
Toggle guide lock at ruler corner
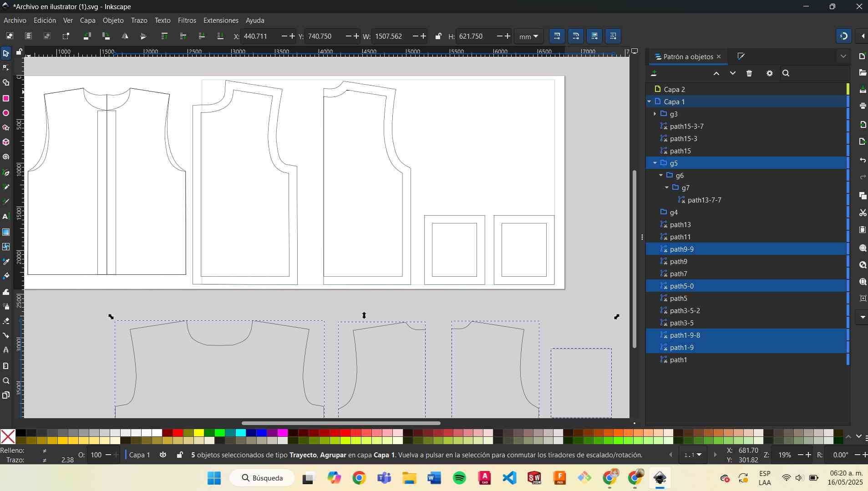pos(19,52)
